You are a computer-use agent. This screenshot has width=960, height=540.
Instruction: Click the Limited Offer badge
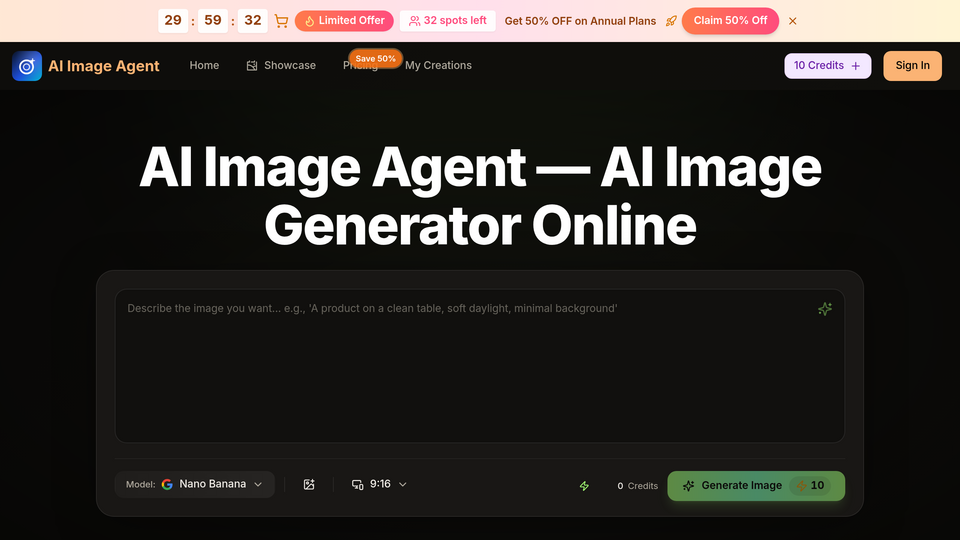point(344,21)
